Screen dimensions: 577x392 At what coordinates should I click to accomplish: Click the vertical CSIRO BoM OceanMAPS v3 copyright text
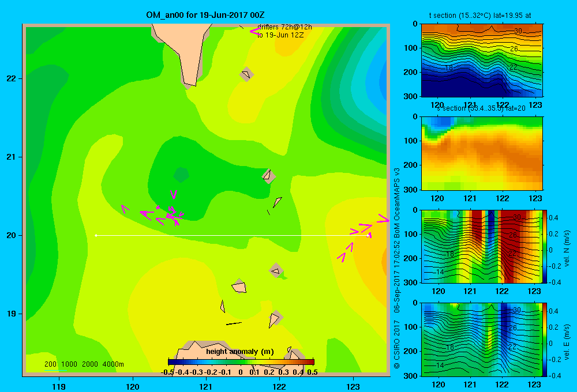(397, 269)
